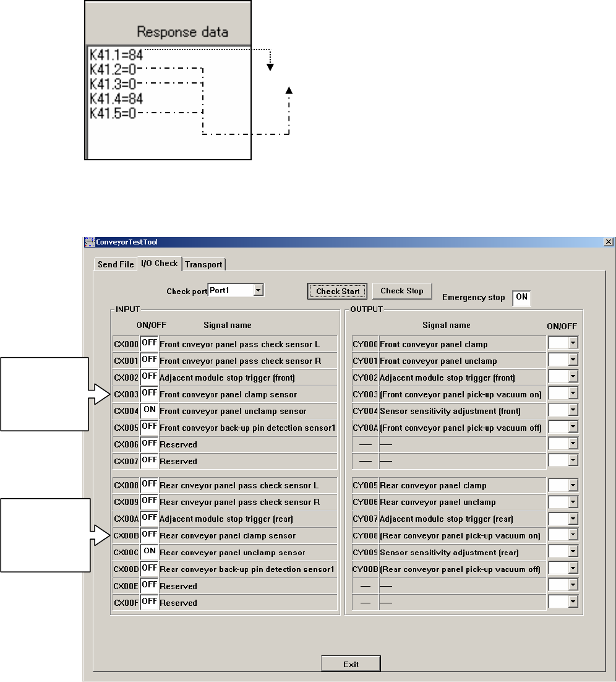The height and width of the screenshot is (682, 616).
Task: Click the Check Start button
Action: pyautogui.click(x=337, y=291)
